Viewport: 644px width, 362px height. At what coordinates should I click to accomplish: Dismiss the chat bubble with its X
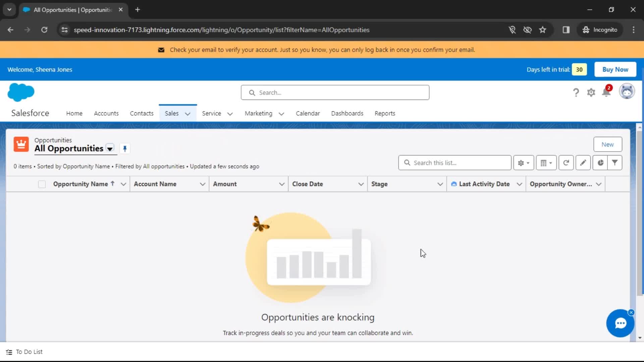pyautogui.click(x=631, y=312)
